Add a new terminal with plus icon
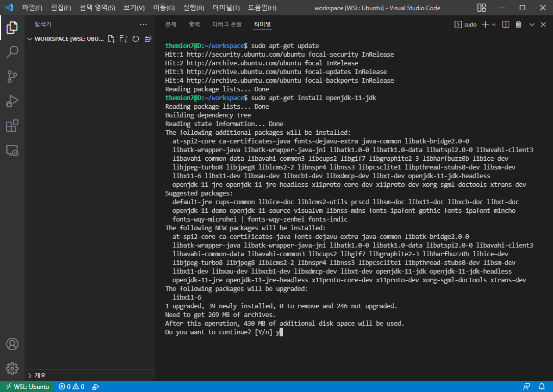This screenshot has height=392, width=553. tap(485, 24)
